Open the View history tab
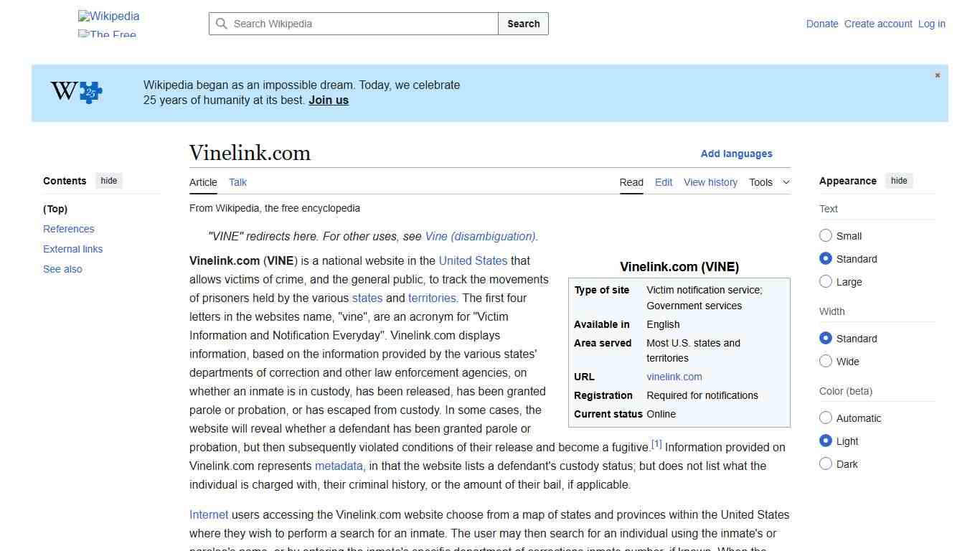Image resolution: width=980 pixels, height=551 pixels. click(710, 182)
